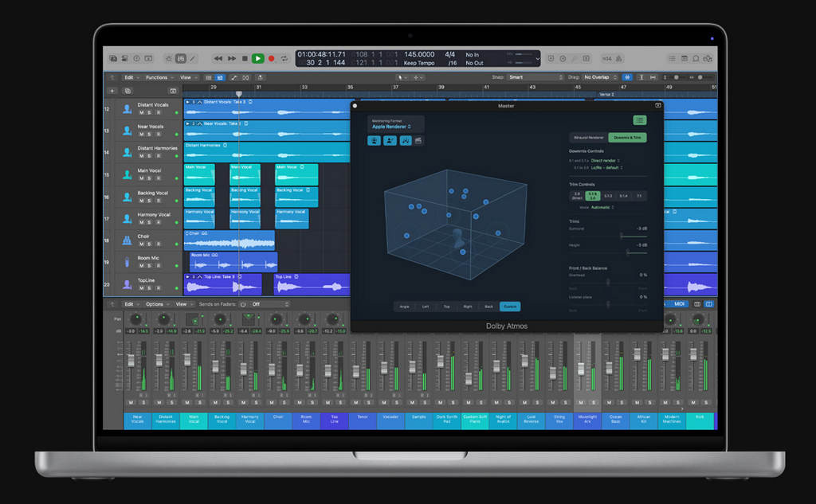Viewport: 816px width, 504px height.
Task: Start recording with the red Record button
Action: [x=271, y=59]
